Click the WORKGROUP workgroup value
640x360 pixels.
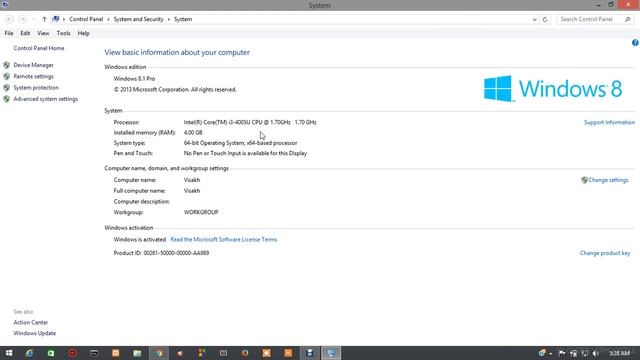coord(201,212)
